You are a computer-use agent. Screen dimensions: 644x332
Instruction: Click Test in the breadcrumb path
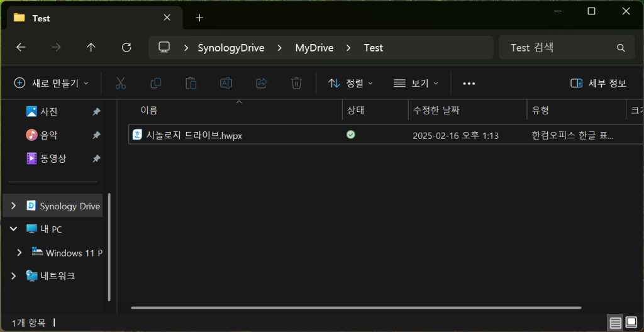pyautogui.click(x=374, y=48)
